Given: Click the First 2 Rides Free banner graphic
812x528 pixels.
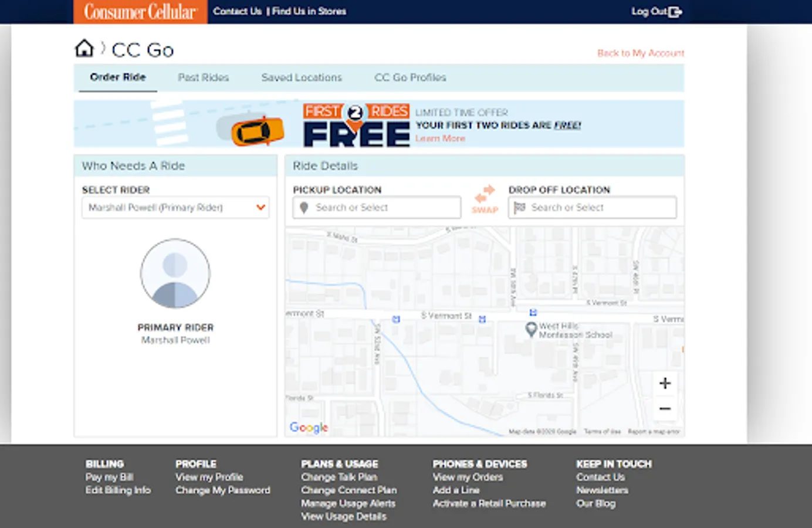Looking at the screenshot, I should 356,125.
